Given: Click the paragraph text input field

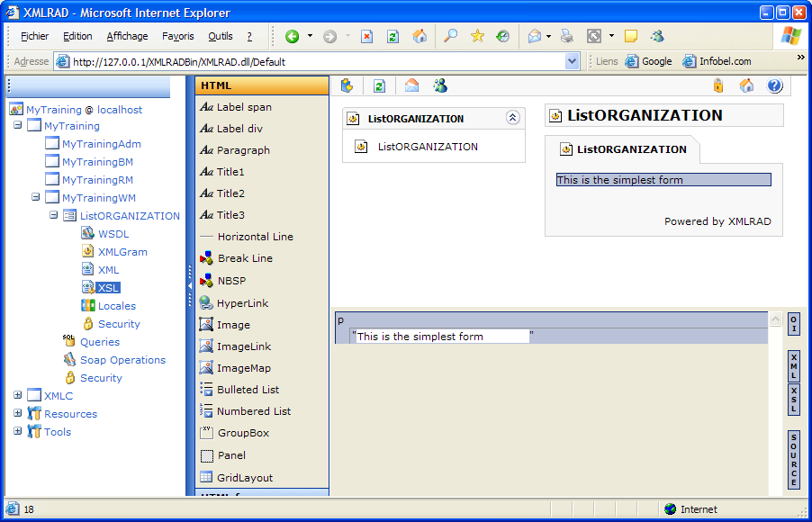Looking at the screenshot, I should [x=442, y=337].
